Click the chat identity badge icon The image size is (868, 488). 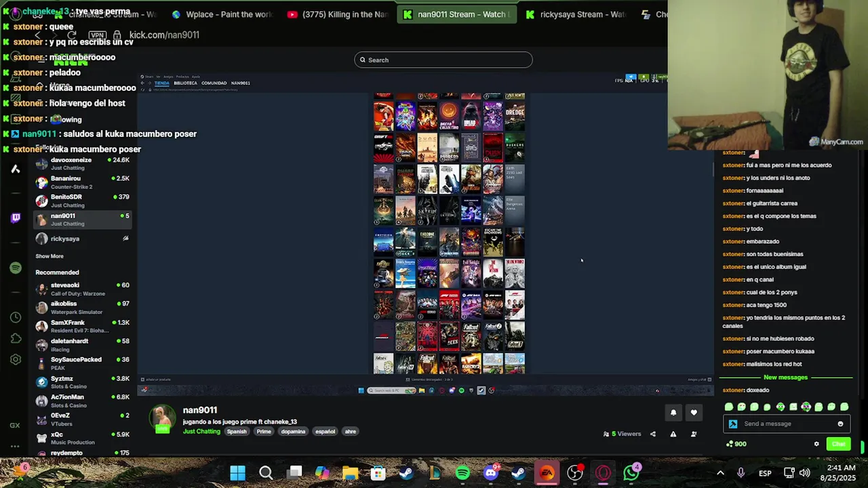pyautogui.click(x=733, y=424)
